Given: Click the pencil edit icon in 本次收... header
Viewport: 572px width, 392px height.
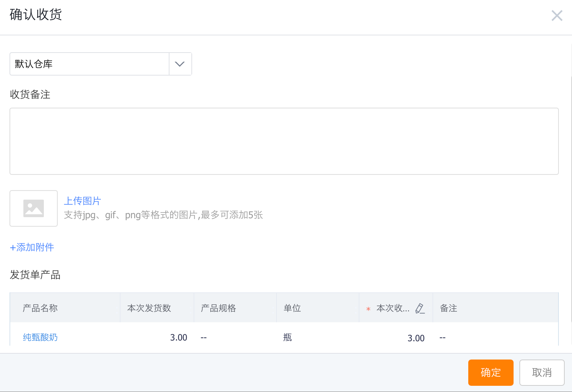Looking at the screenshot, I should [x=420, y=308].
